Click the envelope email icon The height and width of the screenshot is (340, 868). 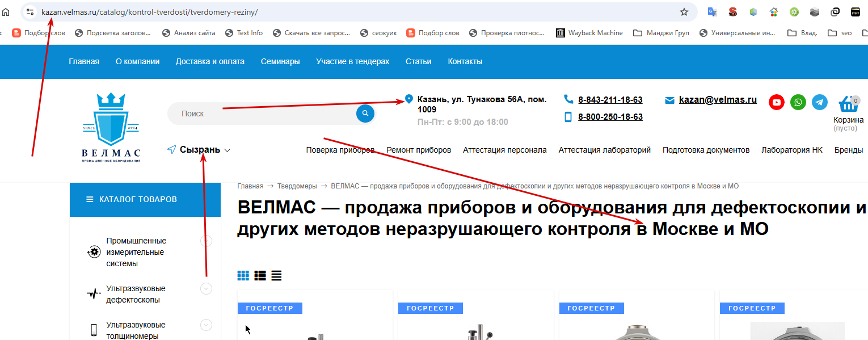(x=670, y=100)
